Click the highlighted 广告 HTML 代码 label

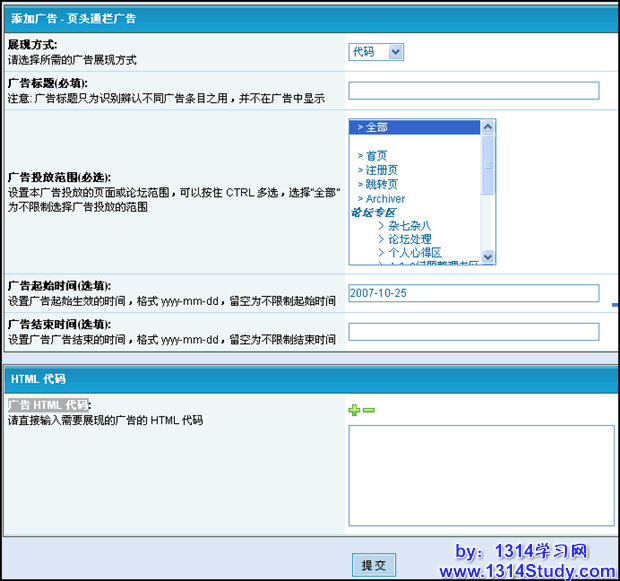tap(48, 405)
